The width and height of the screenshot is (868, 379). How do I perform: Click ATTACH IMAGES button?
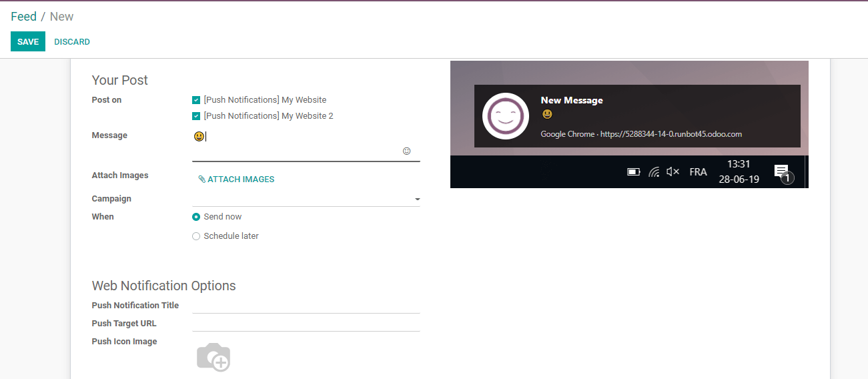236,179
